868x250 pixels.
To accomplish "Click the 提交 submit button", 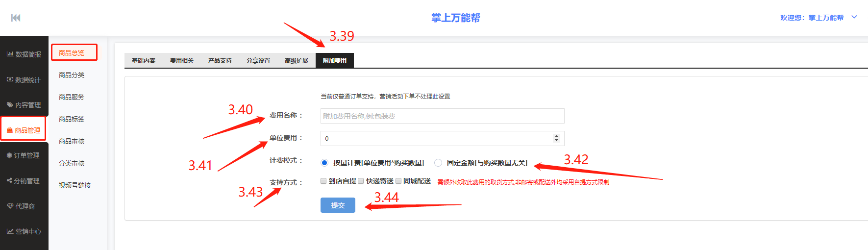I will click(x=338, y=205).
